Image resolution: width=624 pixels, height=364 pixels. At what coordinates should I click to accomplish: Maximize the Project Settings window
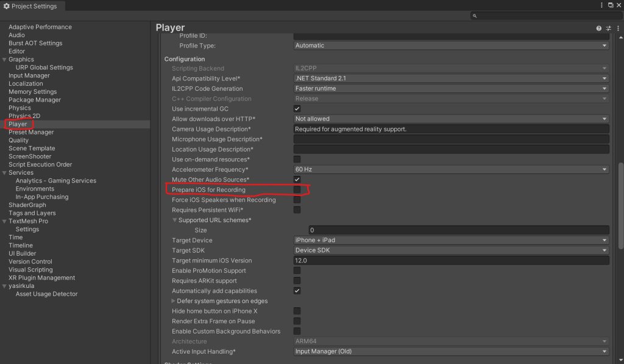(x=611, y=5)
